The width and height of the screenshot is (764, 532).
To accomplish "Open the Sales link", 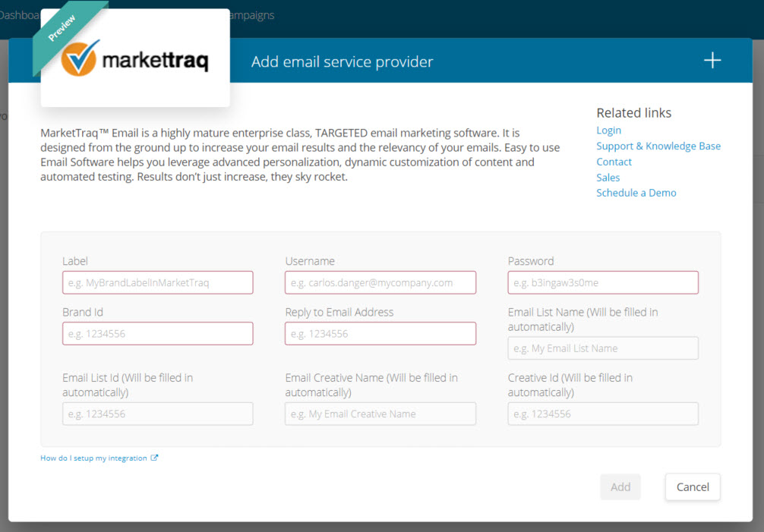I will [608, 178].
